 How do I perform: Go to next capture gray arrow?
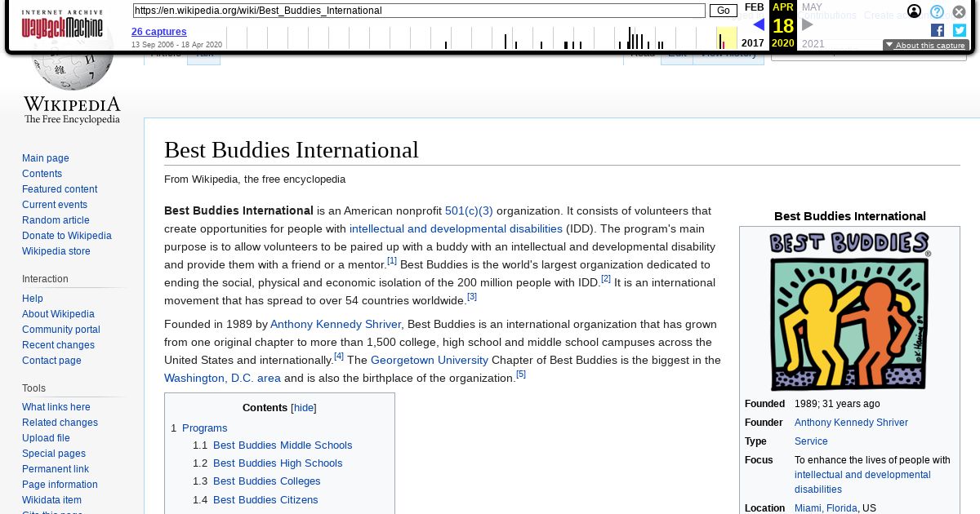point(808,24)
